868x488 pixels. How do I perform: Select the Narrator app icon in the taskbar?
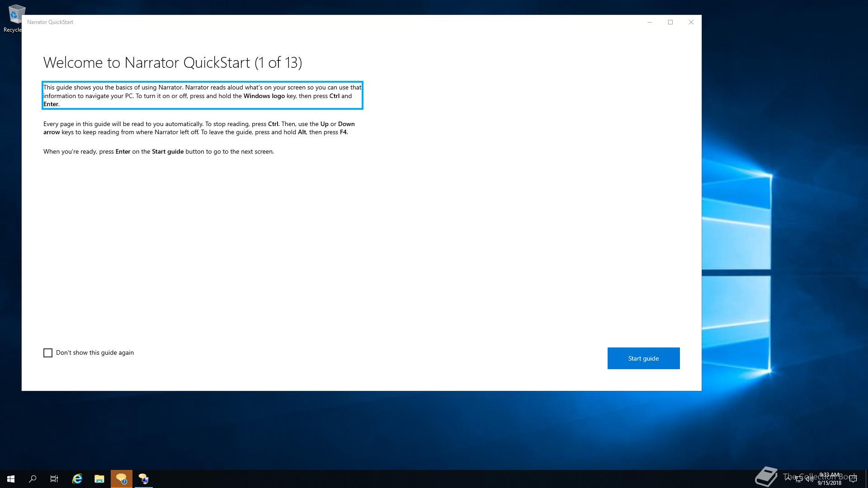144,479
